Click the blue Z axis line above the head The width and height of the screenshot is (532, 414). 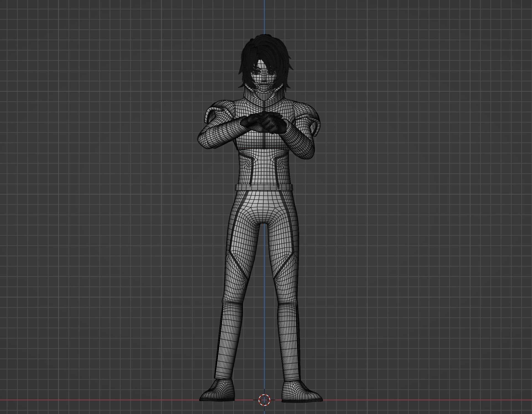tap(264, 17)
